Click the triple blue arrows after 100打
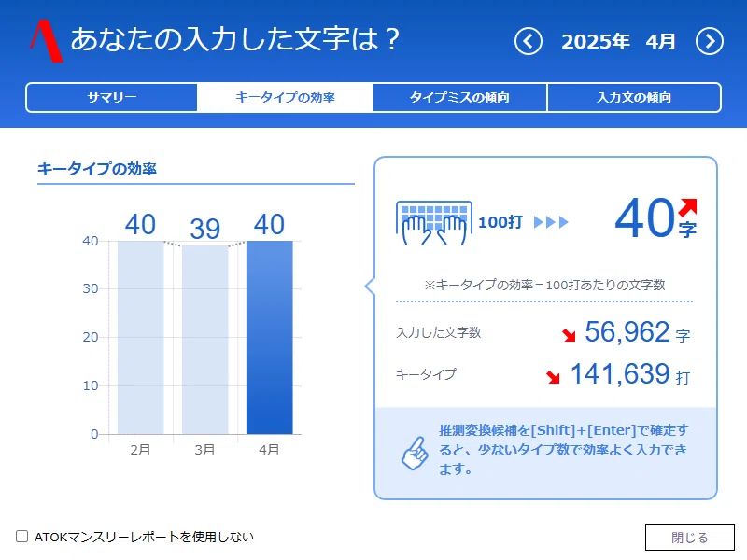Viewport: 747px width, 560px height. (x=551, y=222)
